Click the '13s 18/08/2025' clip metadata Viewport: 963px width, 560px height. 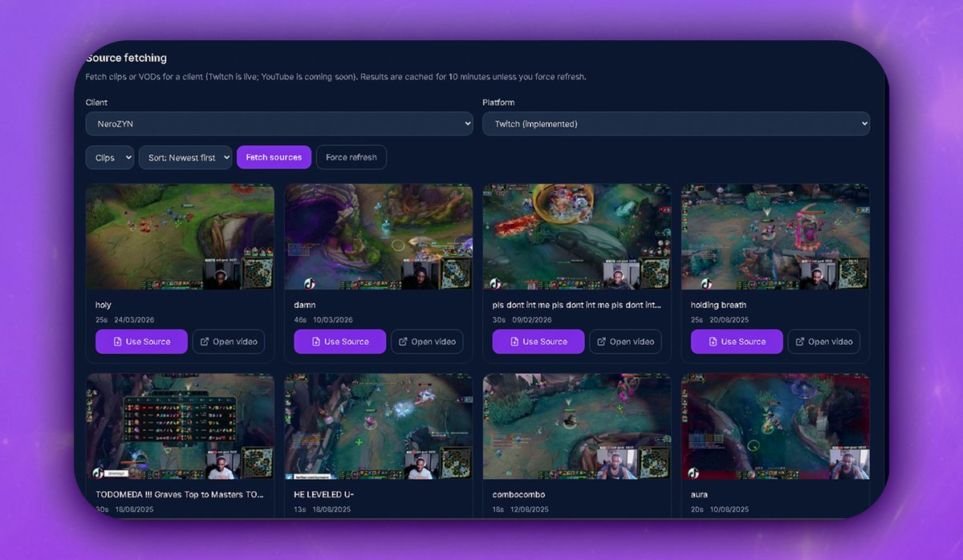[323, 509]
